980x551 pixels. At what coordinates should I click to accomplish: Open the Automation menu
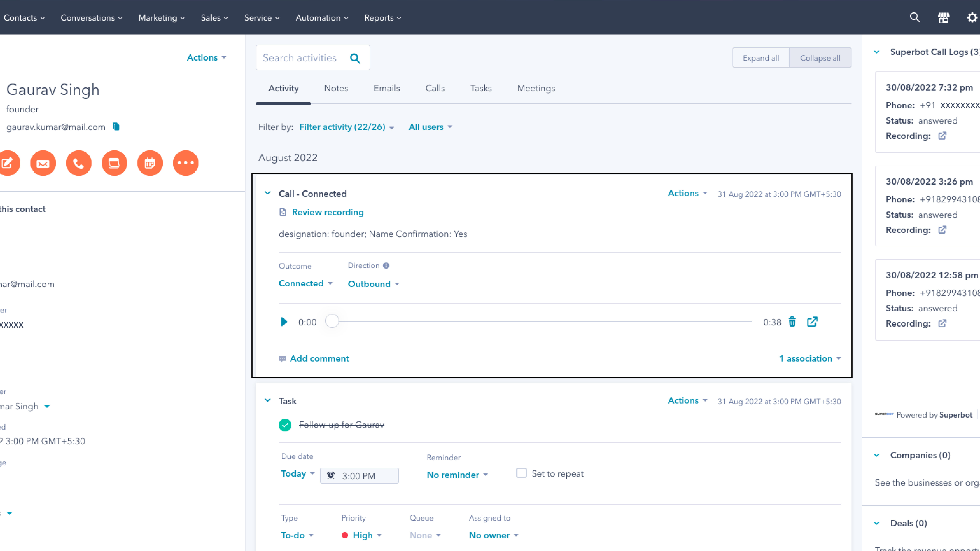click(x=322, y=18)
